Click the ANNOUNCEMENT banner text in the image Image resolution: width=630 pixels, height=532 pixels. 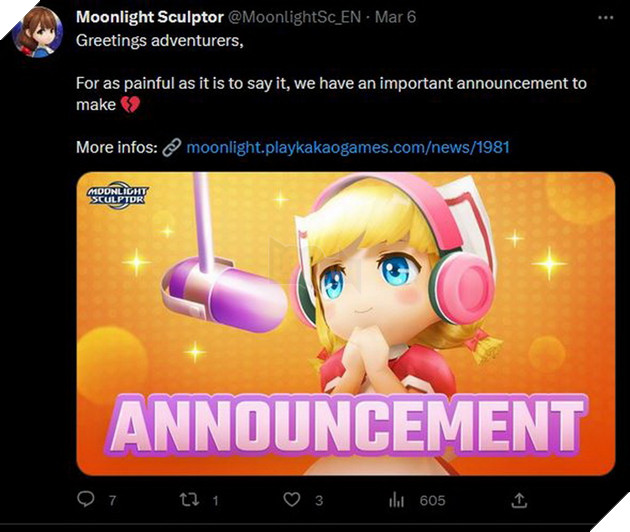(x=345, y=422)
